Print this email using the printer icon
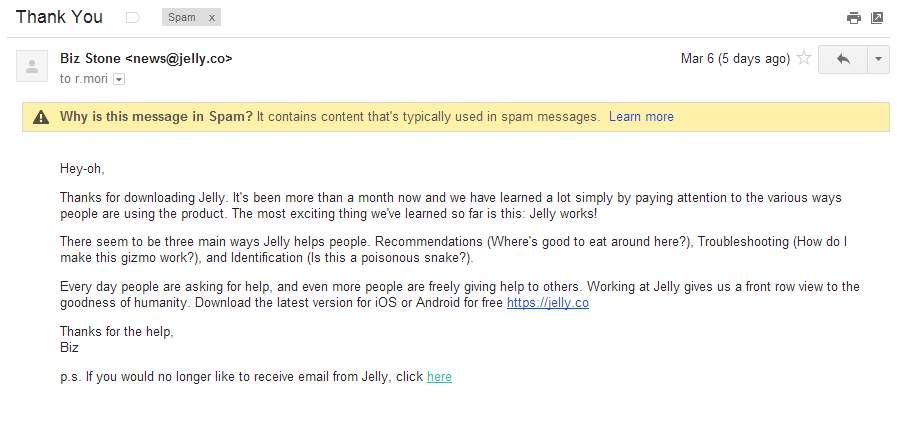 coord(853,18)
